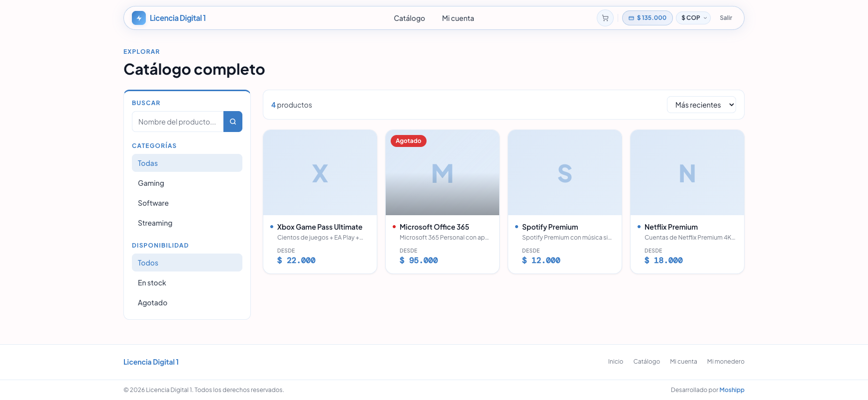The width and height of the screenshot is (868, 400).
Task: Click the footer Licencia Digital 1 brand link
Action: (x=151, y=362)
